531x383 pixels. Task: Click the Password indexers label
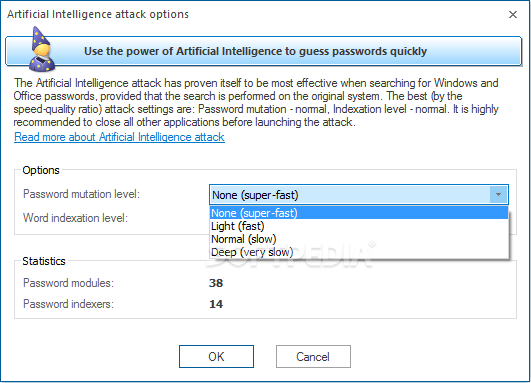coord(68,304)
